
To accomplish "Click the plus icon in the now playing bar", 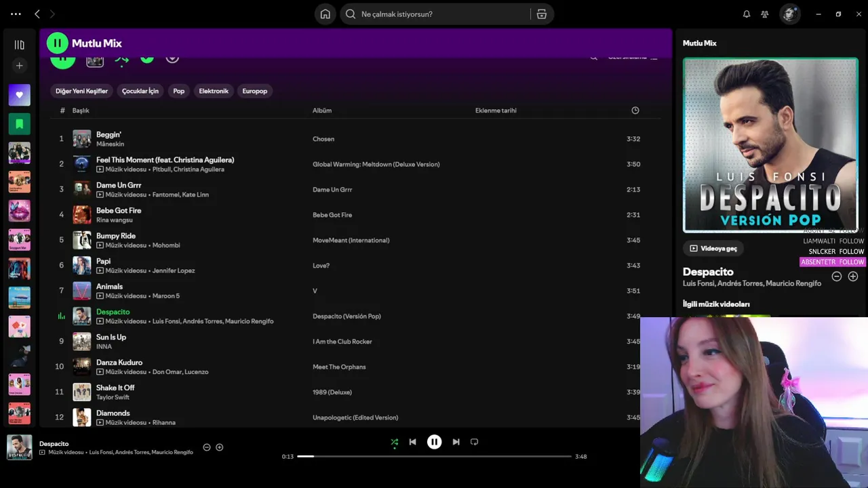I will pyautogui.click(x=220, y=447).
